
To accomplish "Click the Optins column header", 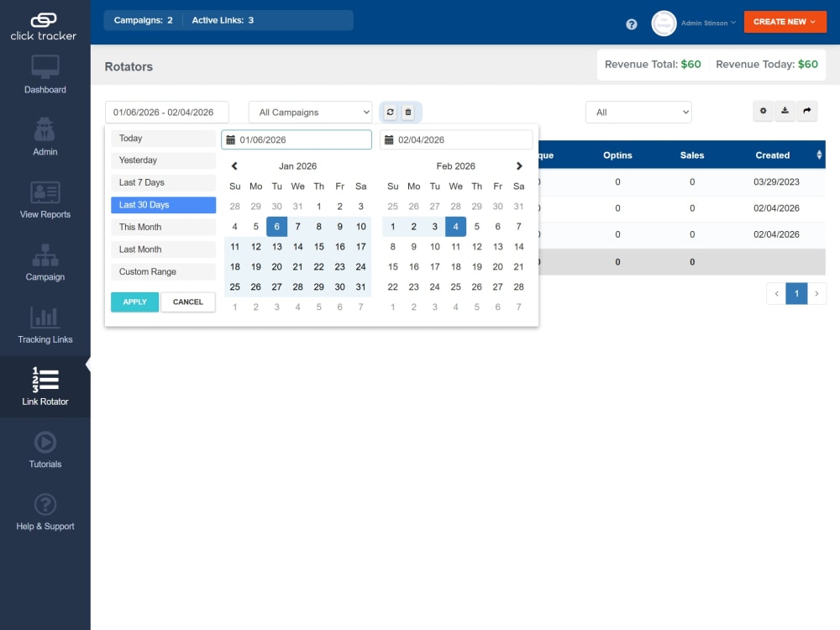I will click(x=617, y=155).
